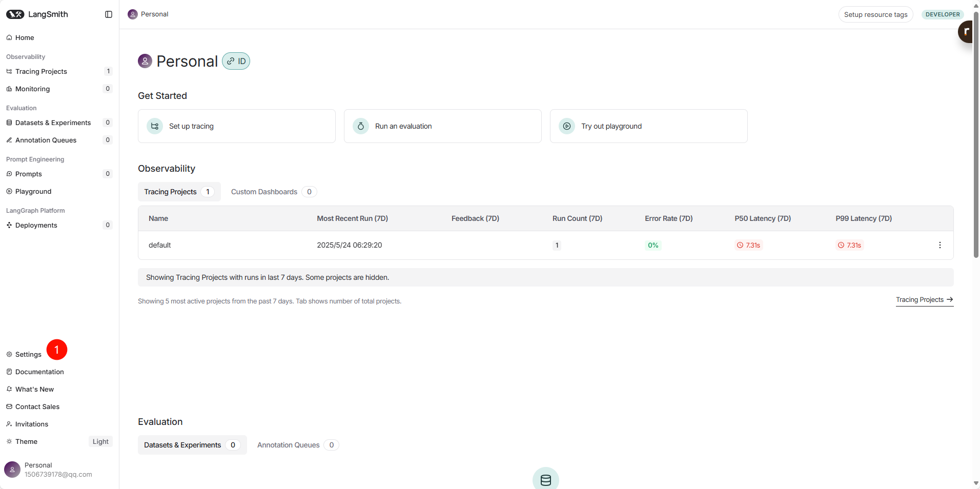Click the page vertical scrollbar

[976, 133]
